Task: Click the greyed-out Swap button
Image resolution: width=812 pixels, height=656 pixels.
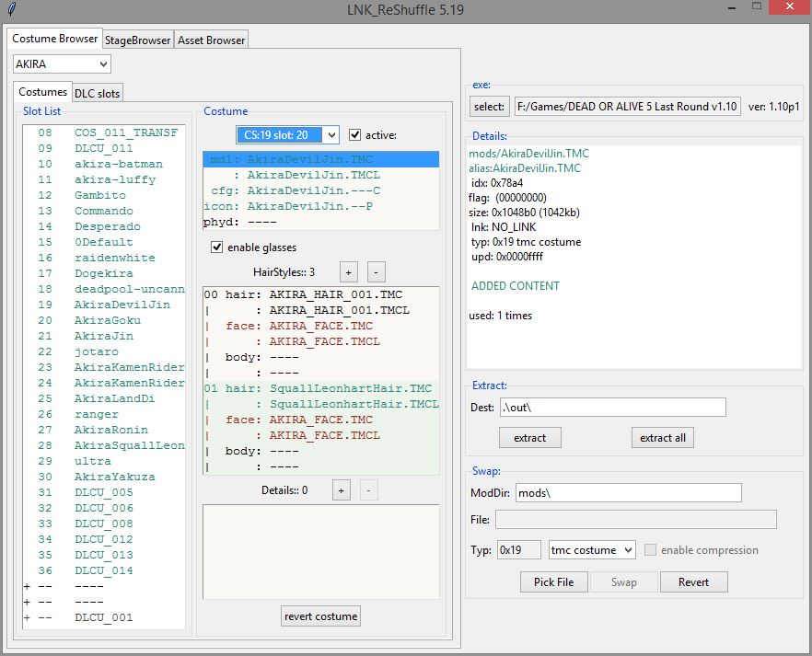Action: [x=623, y=582]
